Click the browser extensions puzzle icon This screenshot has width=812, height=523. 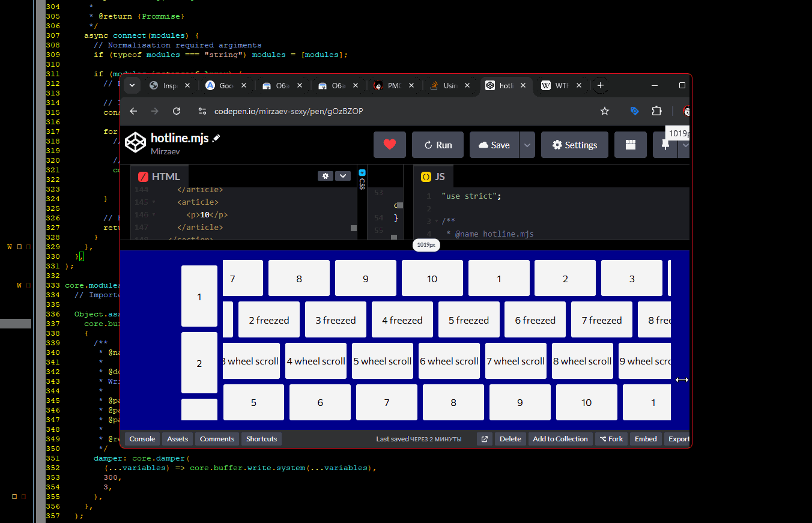(656, 111)
